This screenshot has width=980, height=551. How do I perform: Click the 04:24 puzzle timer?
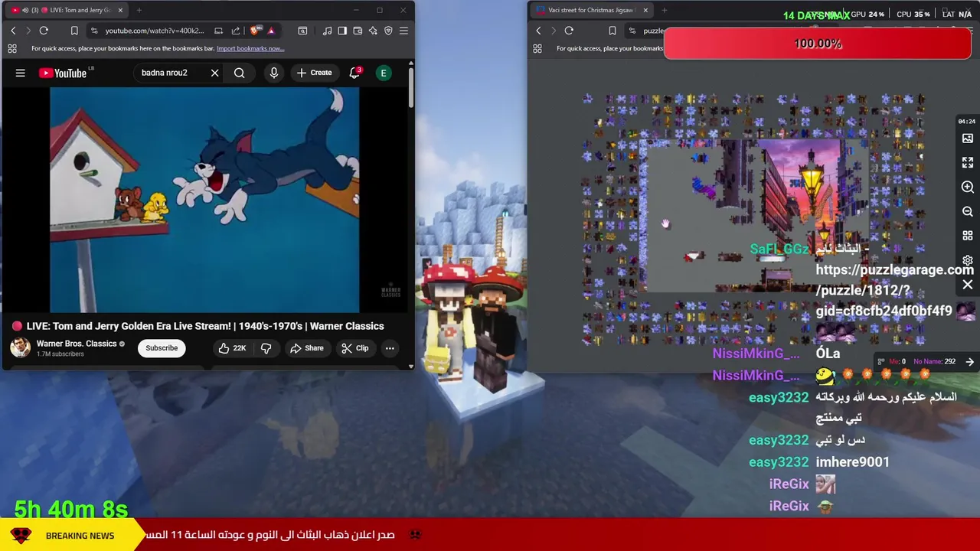pyautogui.click(x=966, y=122)
